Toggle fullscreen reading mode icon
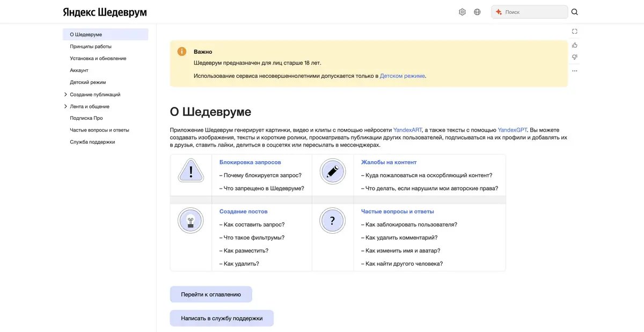Screen dimensions: 644x332 575,32
